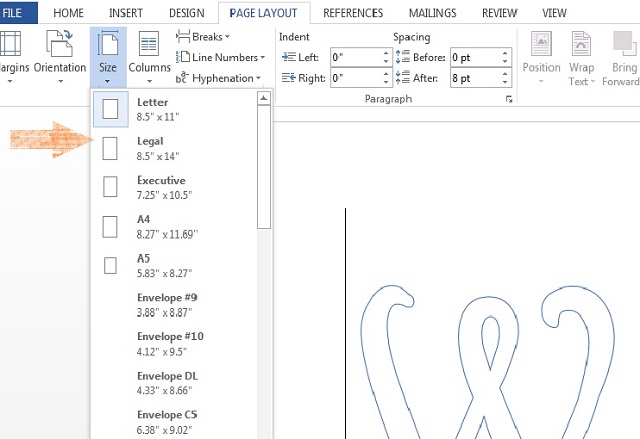Decrease the Indent Right value
The height and width of the screenshot is (439, 640).
coord(386,82)
